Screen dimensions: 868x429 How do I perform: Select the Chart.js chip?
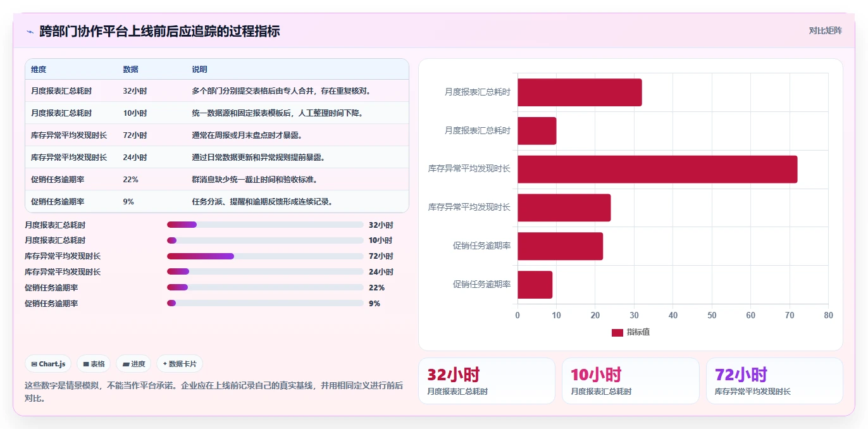(x=48, y=364)
